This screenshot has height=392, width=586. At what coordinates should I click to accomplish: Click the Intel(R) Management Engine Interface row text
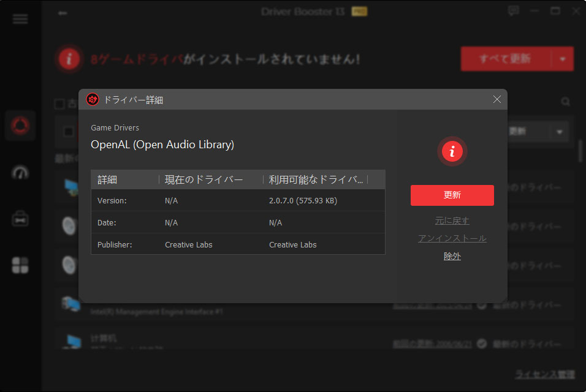pyautogui.click(x=156, y=311)
